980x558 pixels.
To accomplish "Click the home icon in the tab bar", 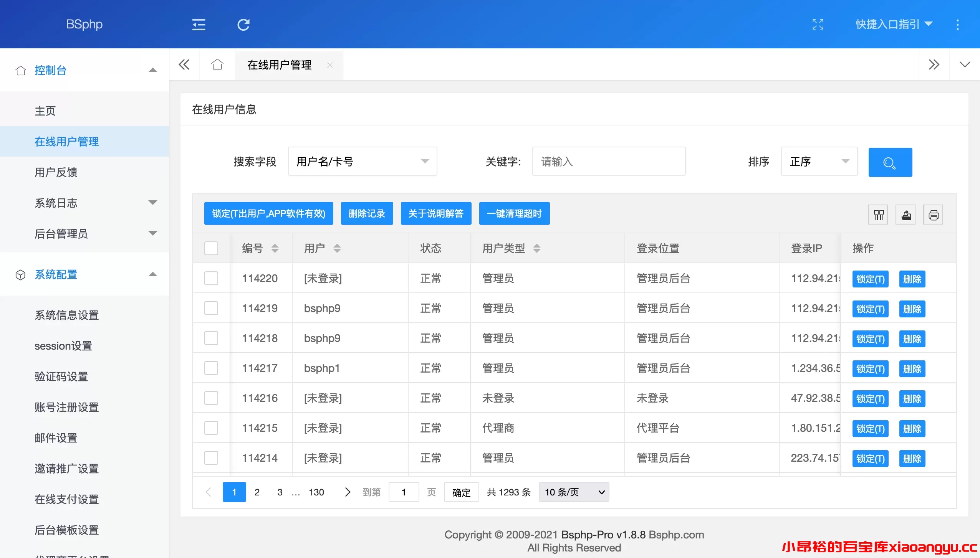I will click(217, 64).
